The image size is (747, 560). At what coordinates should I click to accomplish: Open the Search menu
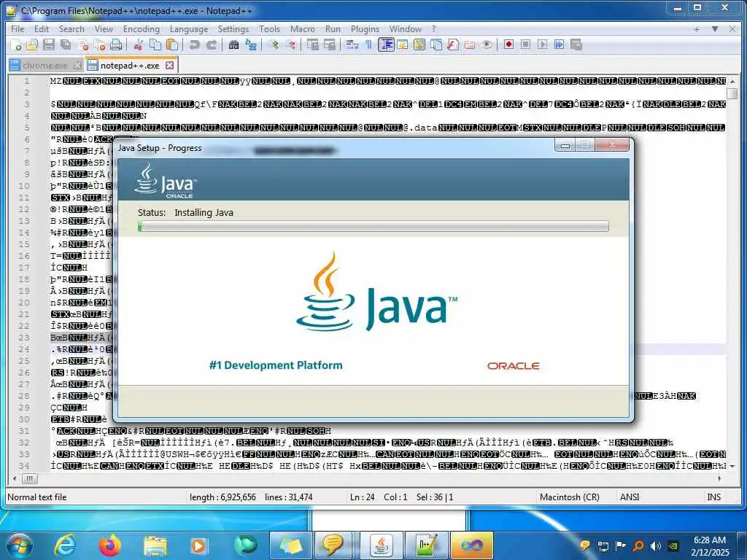71,29
